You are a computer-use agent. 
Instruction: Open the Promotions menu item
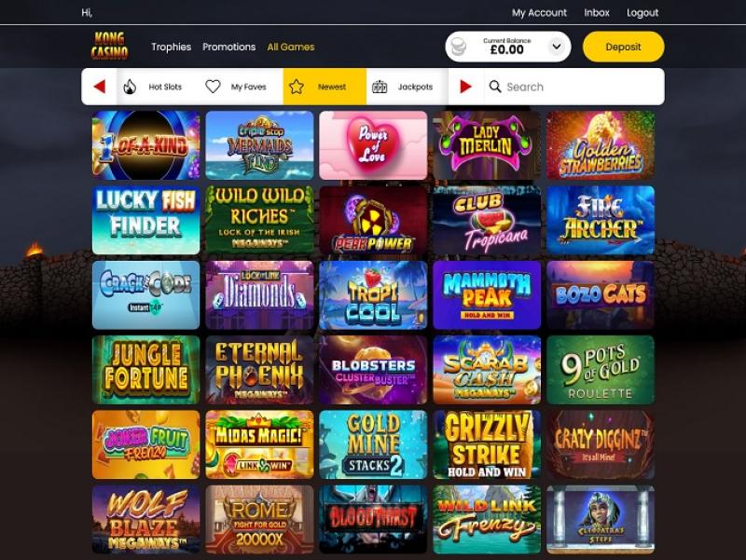click(x=228, y=47)
